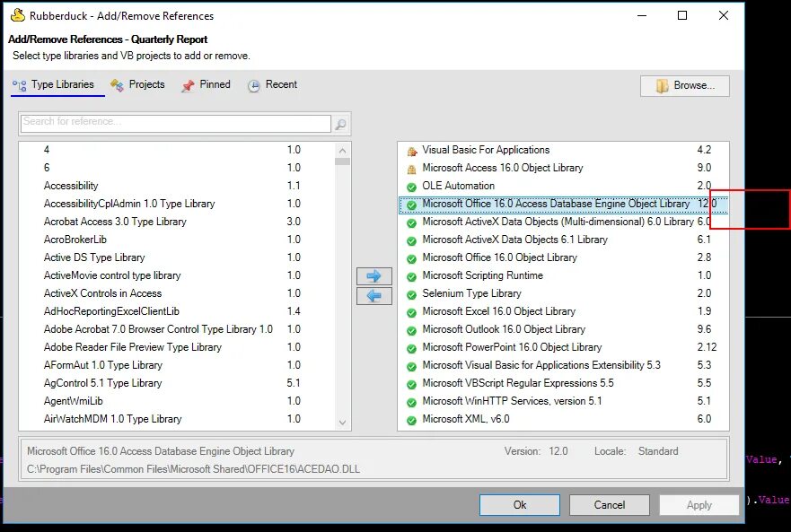791x532 pixels.
Task: Click the lock icon beside Microsoft Access 16.0 Object Library
Action: (x=412, y=169)
